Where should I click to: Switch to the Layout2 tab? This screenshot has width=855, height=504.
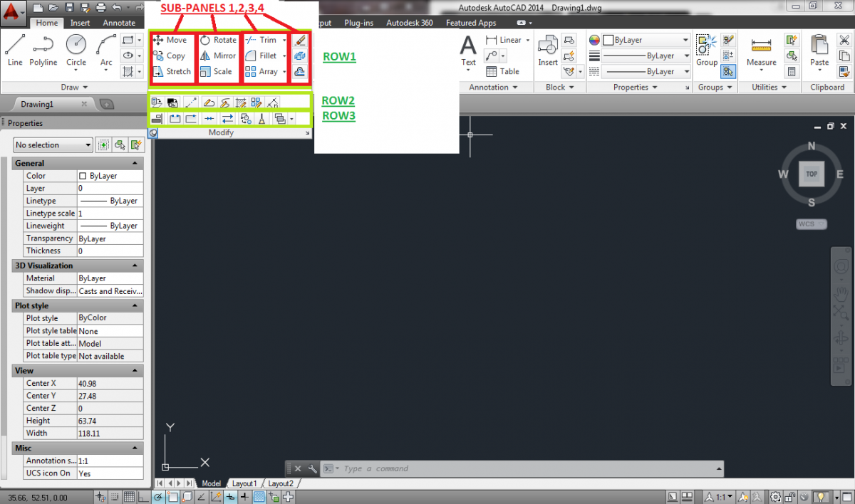281,483
